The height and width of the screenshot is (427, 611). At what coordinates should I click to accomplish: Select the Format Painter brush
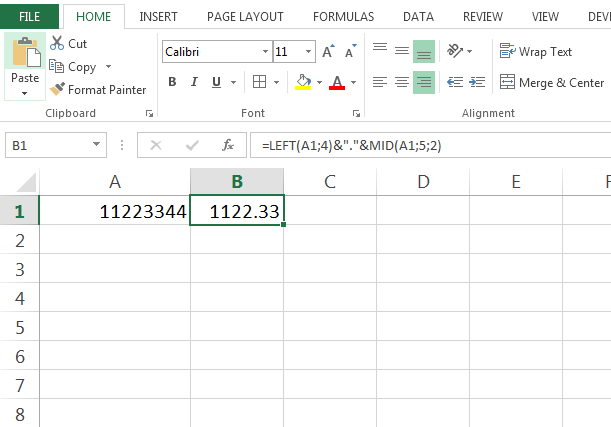(x=57, y=89)
